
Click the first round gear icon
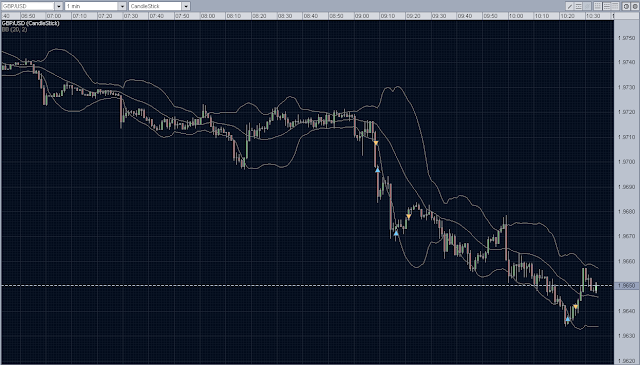coord(626,6)
